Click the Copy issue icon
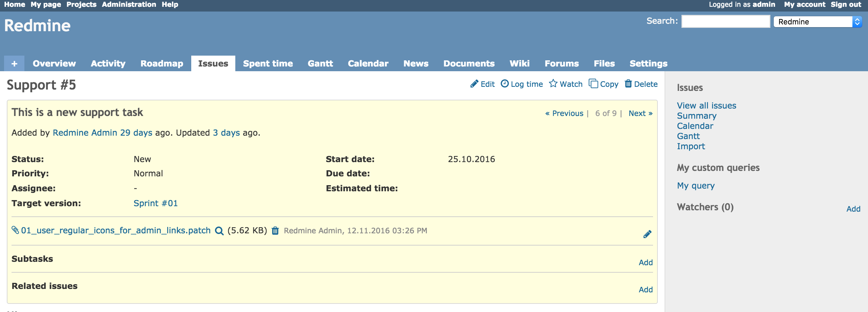Image resolution: width=868 pixels, height=312 pixels. (x=593, y=83)
